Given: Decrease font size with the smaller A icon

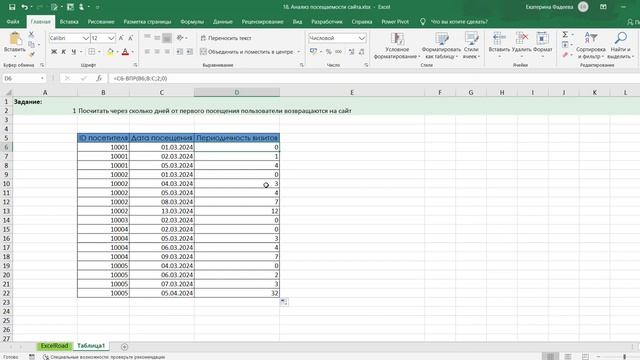Looking at the screenshot, I should pos(131,38).
